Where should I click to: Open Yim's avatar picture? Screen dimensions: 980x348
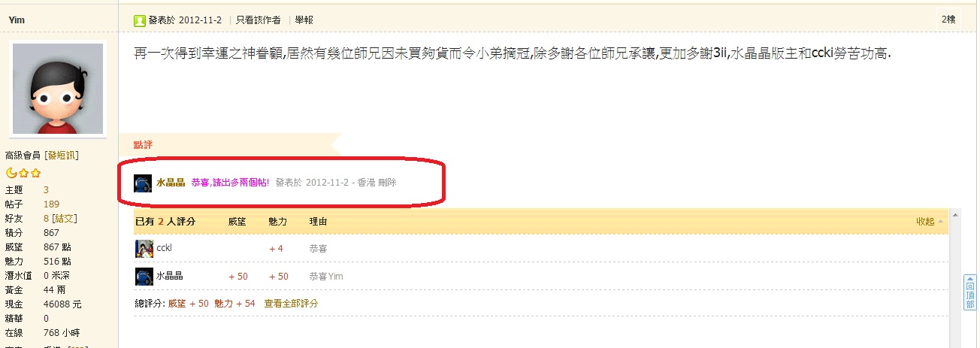pyautogui.click(x=58, y=88)
